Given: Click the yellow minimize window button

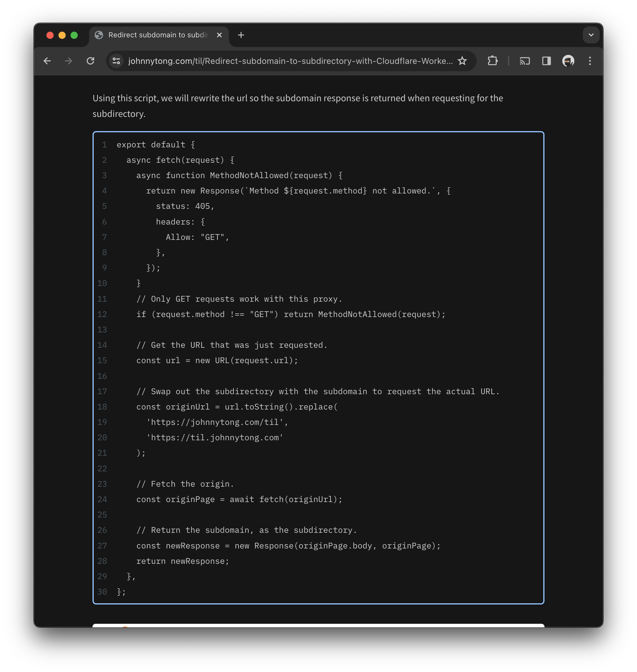Looking at the screenshot, I should point(62,35).
